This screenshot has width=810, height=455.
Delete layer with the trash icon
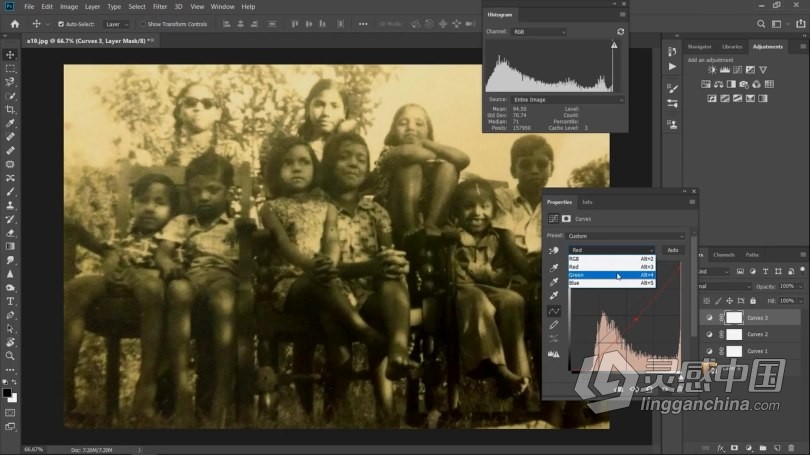(791, 448)
